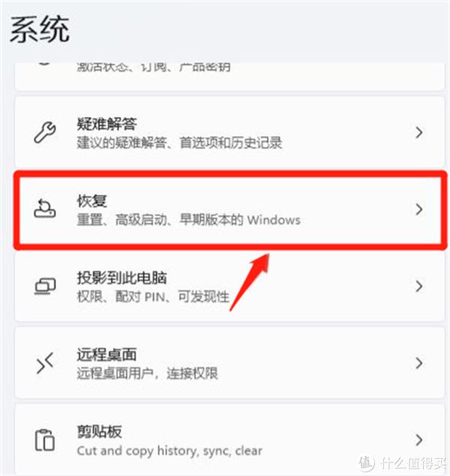This screenshot has height=476, width=450.
Task: Expand the 远程桌面 chevron arrow
Action: point(419,363)
